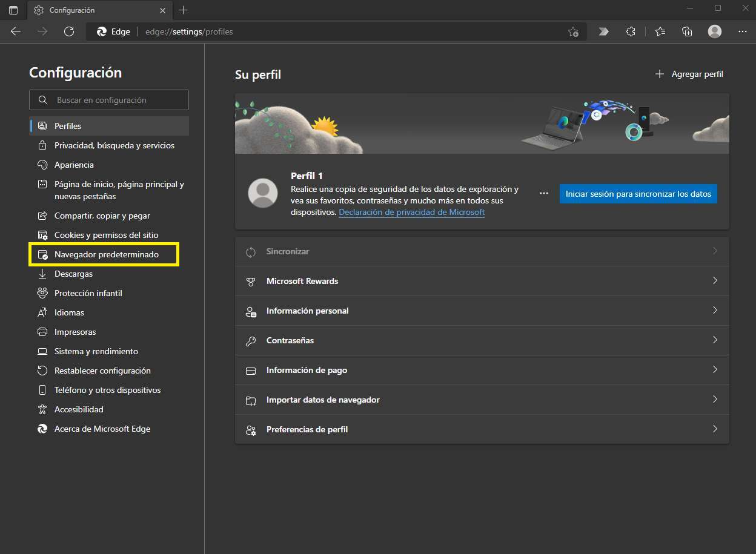Viewport: 756px width, 554px height.
Task: Reload the settings page
Action: click(x=69, y=31)
